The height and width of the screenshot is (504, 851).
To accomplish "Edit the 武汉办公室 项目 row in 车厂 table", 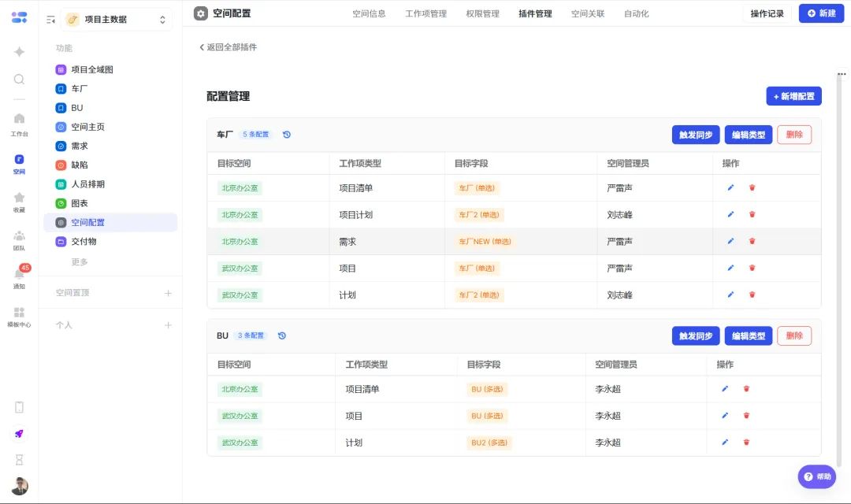I will click(x=730, y=268).
